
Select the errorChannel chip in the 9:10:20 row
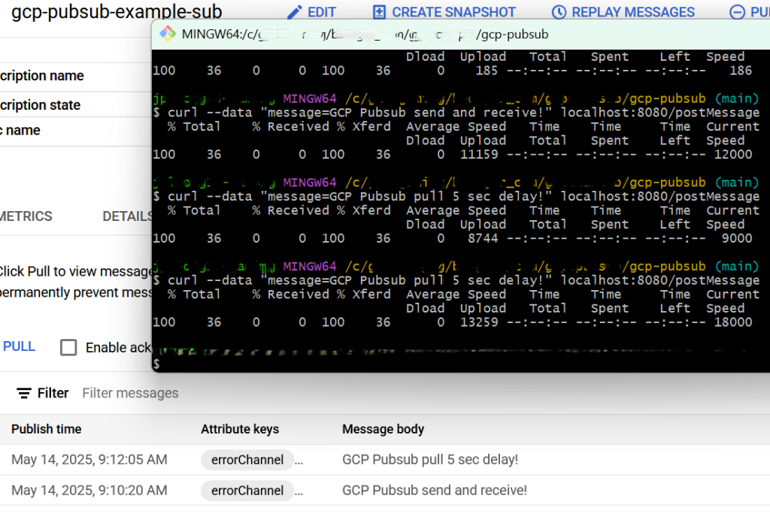[x=247, y=491]
